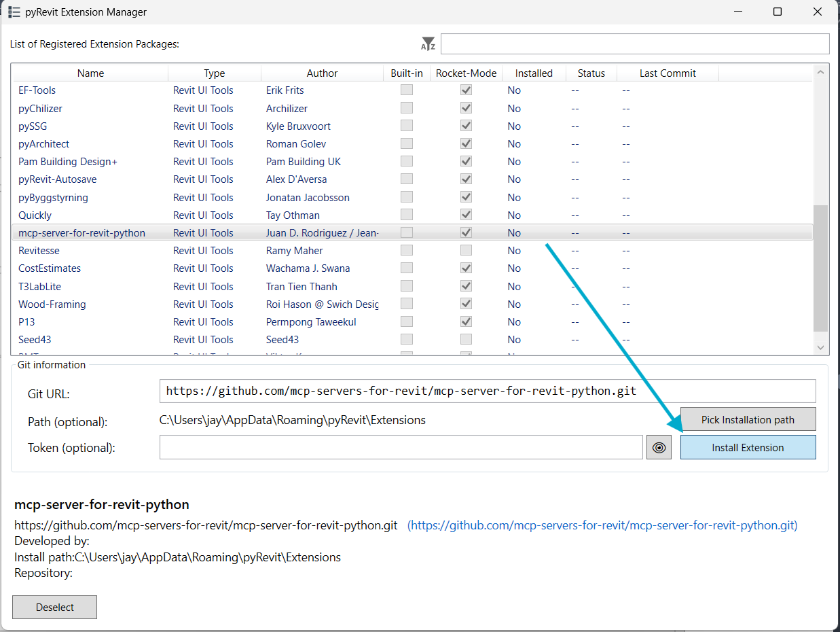Open the blue GitHub repository link
The image size is (840, 632).
(602, 525)
